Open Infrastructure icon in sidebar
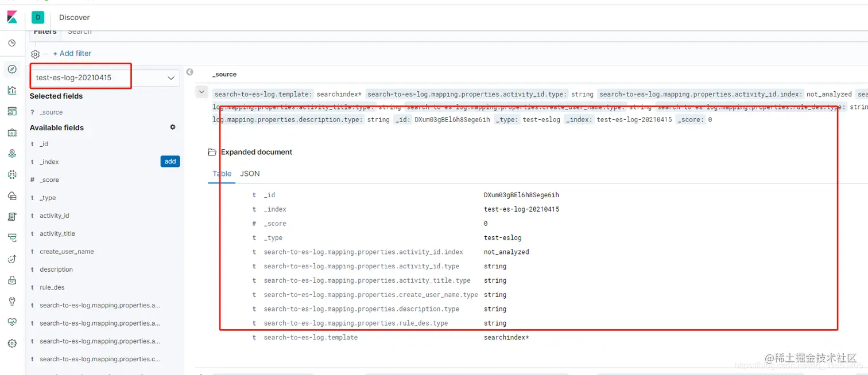868x375 pixels. point(12,196)
